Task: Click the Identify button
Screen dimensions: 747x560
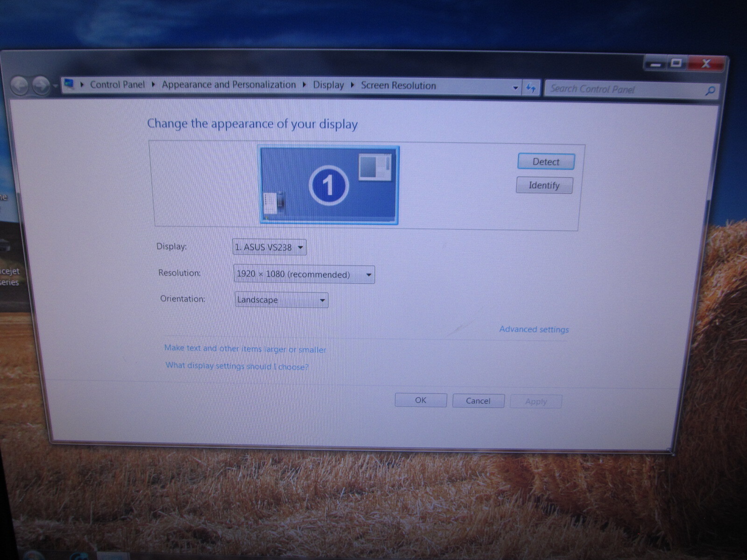Action: 544,185
